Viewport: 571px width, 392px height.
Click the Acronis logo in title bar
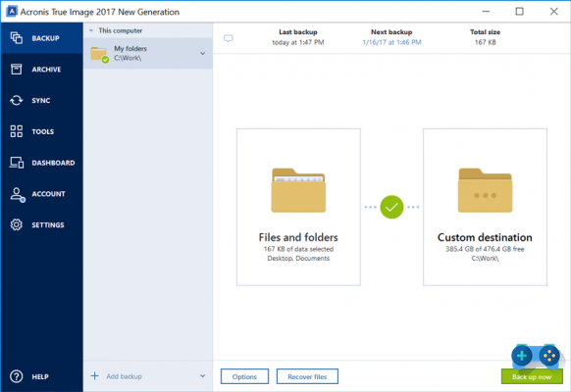[x=12, y=12]
